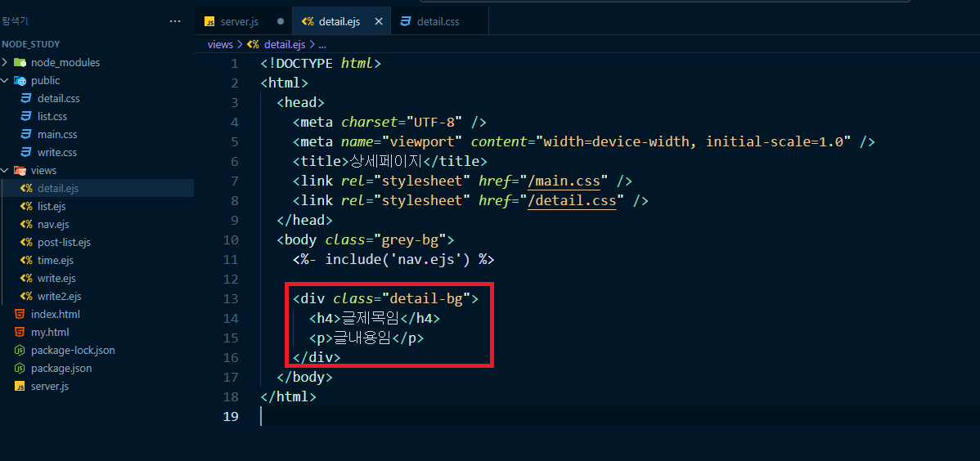Click the public folder icon

pos(20,81)
